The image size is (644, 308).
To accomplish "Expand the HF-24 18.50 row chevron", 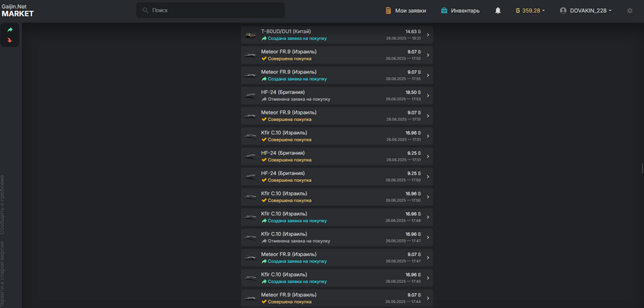I will pyautogui.click(x=428, y=96).
